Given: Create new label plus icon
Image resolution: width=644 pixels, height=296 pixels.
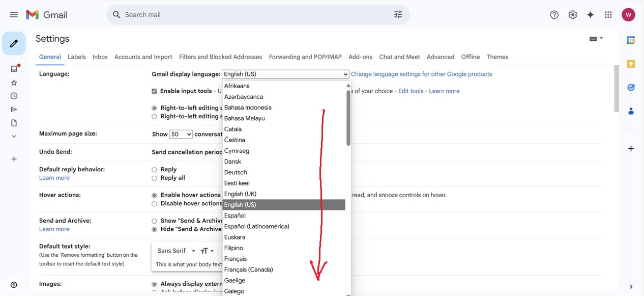Looking at the screenshot, I should (14, 159).
